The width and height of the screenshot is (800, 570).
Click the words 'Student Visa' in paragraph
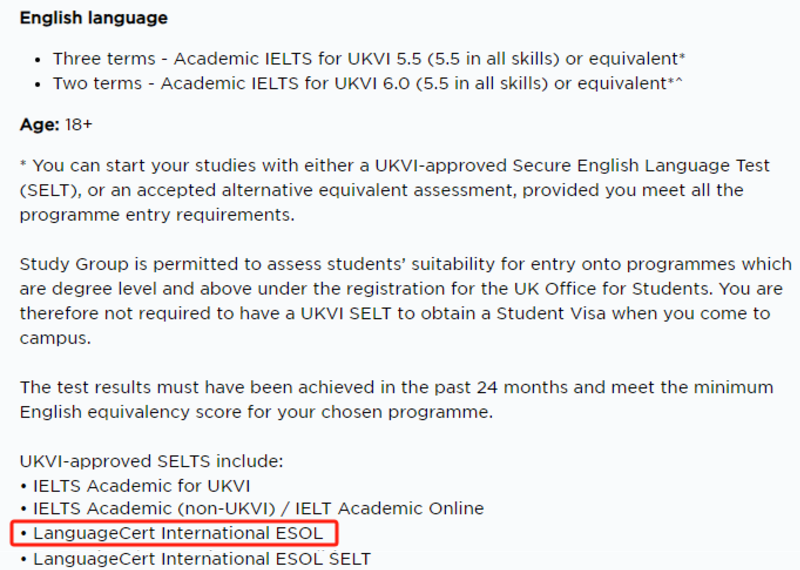pyautogui.click(x=551, y=313)
